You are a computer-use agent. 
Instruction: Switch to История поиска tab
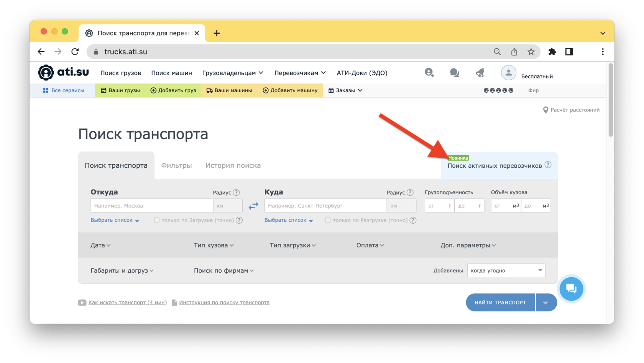coord(233,165)
